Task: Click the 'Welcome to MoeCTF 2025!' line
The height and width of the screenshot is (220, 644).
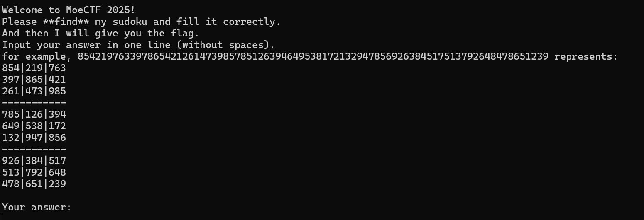Action: pos(69,10)
